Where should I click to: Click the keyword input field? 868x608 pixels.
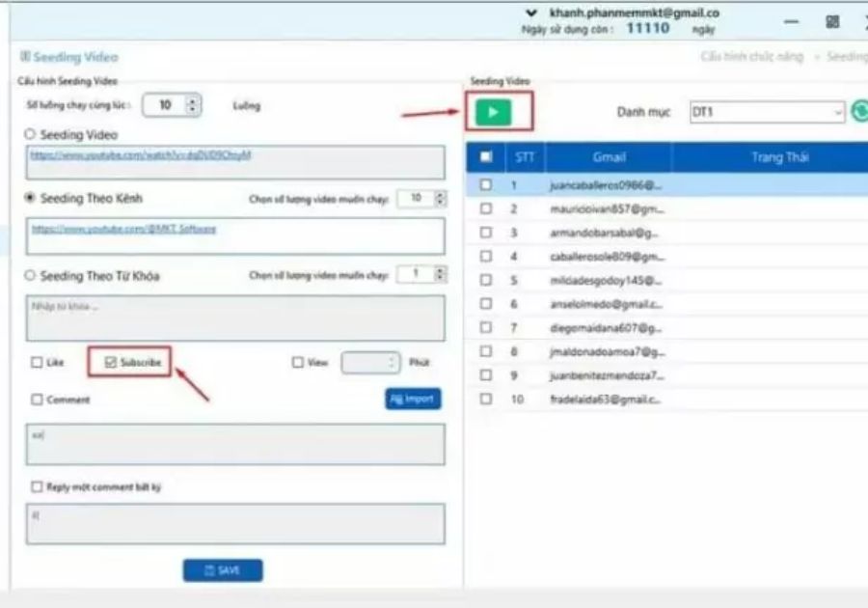pos(236,318)
